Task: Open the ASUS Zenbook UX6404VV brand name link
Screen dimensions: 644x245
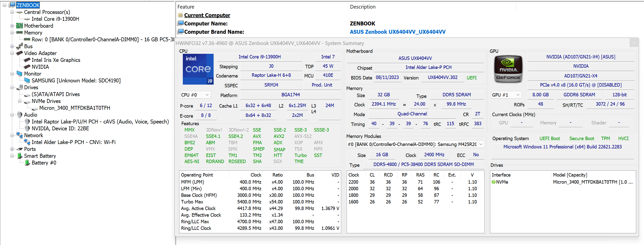Action: click(x=397, y=32)
